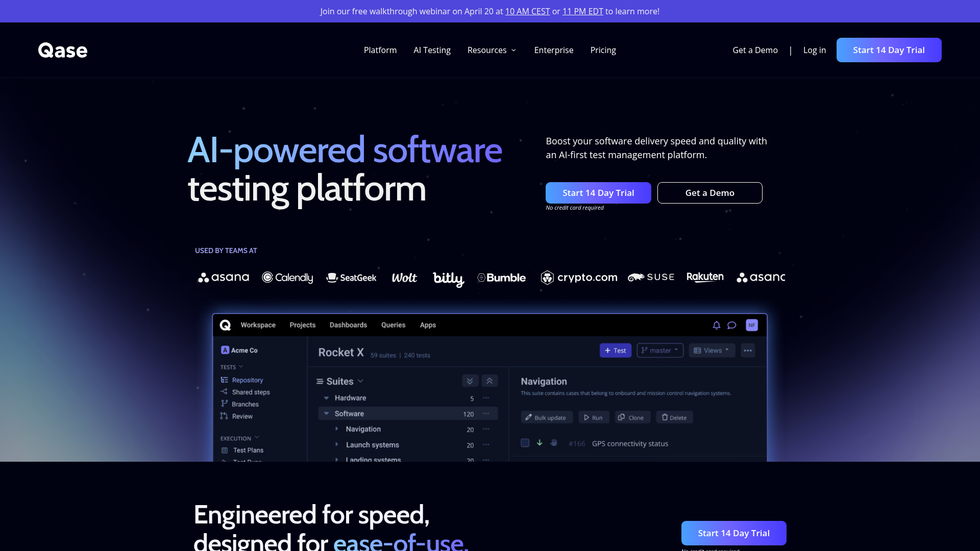The height and width of the screenshot is (551, 980).
Task: Open the Pricing menu item
Action: [603, 50]
